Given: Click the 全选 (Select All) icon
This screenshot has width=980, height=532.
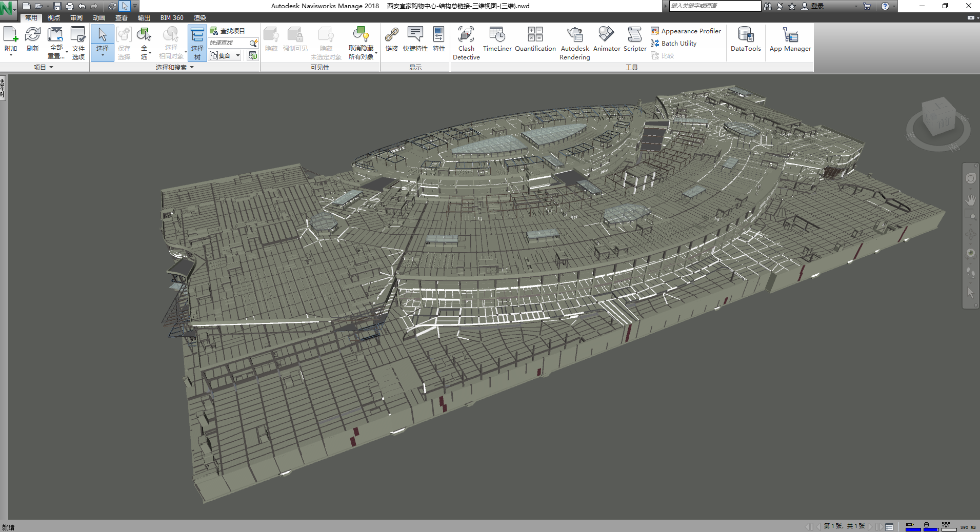Looking at the screenshot, I should coord(144,35).
